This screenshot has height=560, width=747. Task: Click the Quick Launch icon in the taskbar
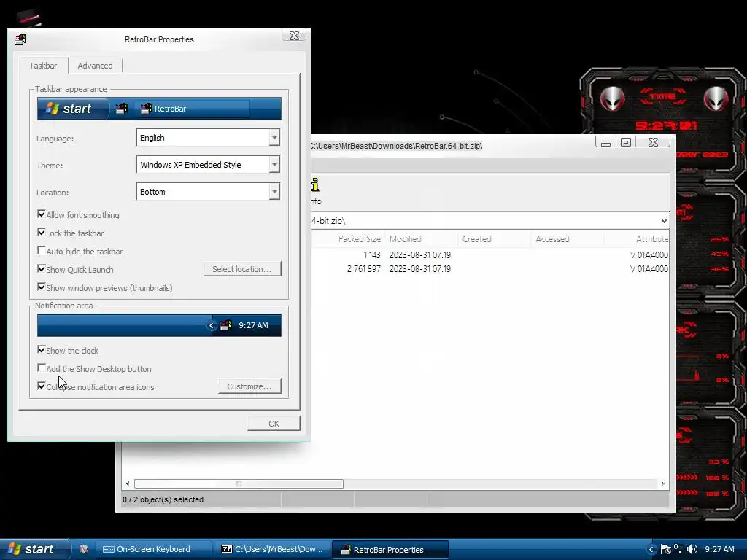pos(83,549)
